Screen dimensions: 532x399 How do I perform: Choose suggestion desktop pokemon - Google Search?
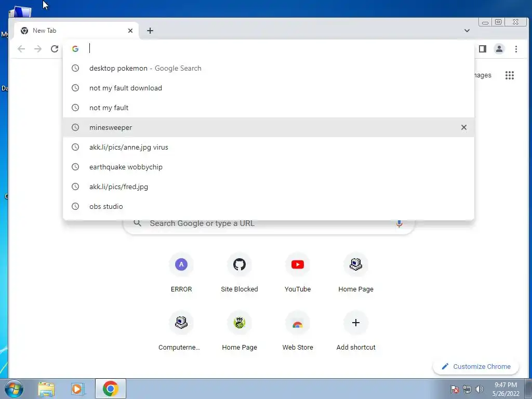[x=269, y=68]
